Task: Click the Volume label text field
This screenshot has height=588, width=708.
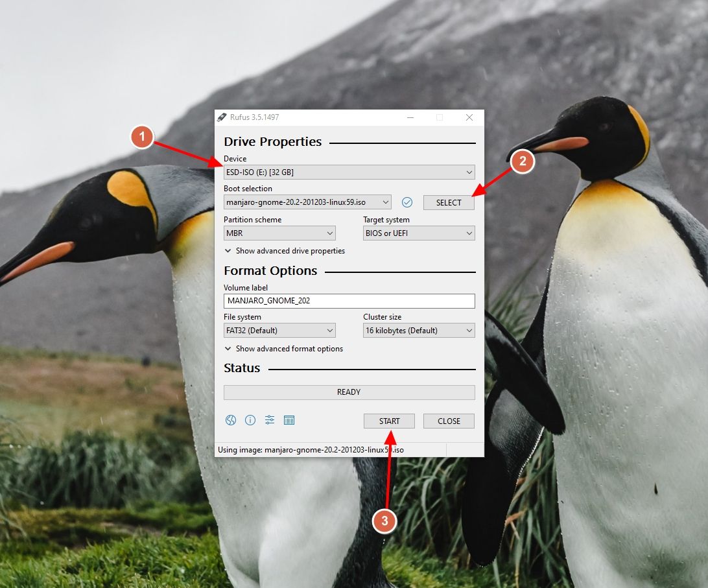Action: (x=349, y=301)
